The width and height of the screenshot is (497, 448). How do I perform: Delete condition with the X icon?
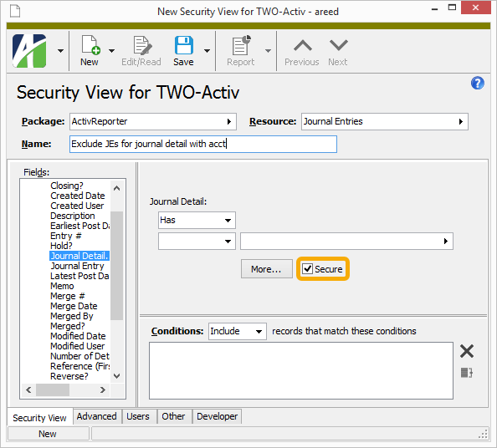coord(467,351)
